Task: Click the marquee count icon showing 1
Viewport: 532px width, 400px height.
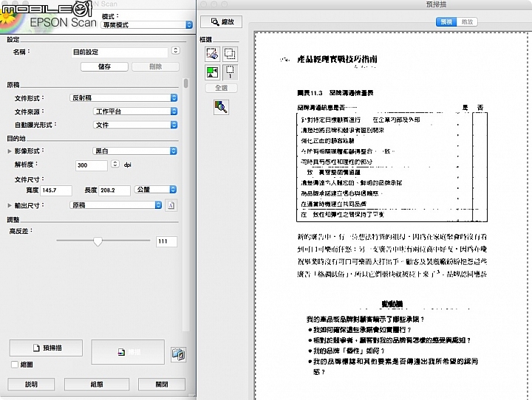Action: [230, 72]
